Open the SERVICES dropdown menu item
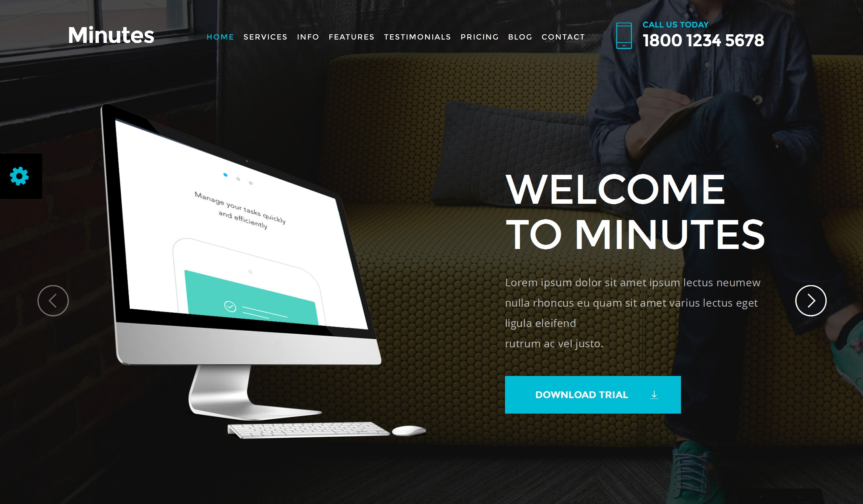This screenshot has width=863, height=504. 265,37
